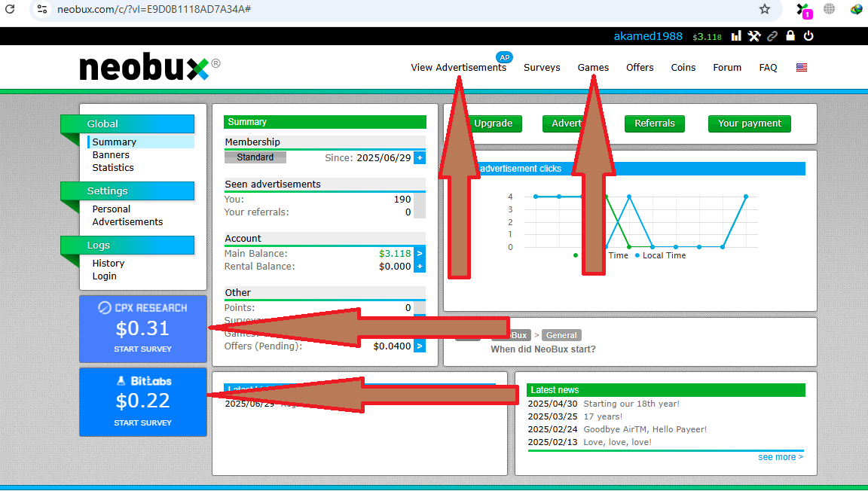Change language via the US flag icon

802,68
